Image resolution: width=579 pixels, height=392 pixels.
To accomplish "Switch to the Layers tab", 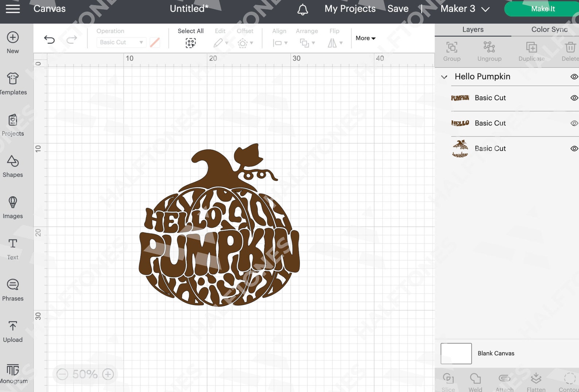I will click(x=473, y=30).
